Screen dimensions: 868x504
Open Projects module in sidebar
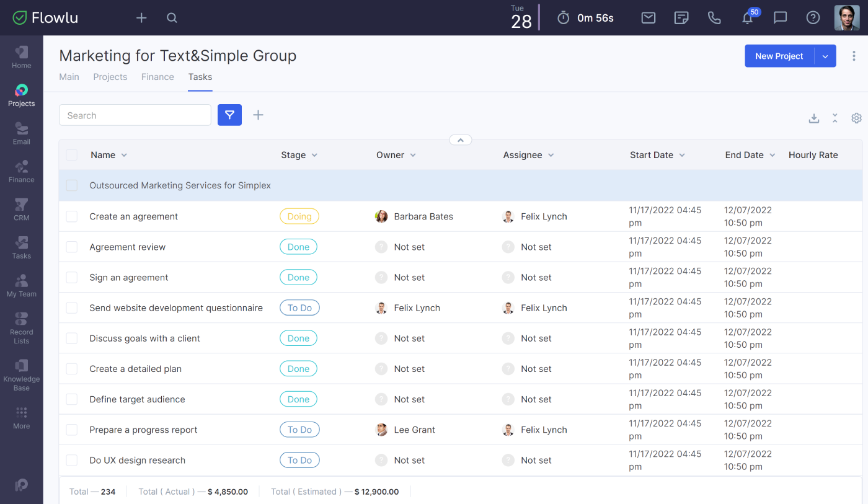click(x=22, y=95)
